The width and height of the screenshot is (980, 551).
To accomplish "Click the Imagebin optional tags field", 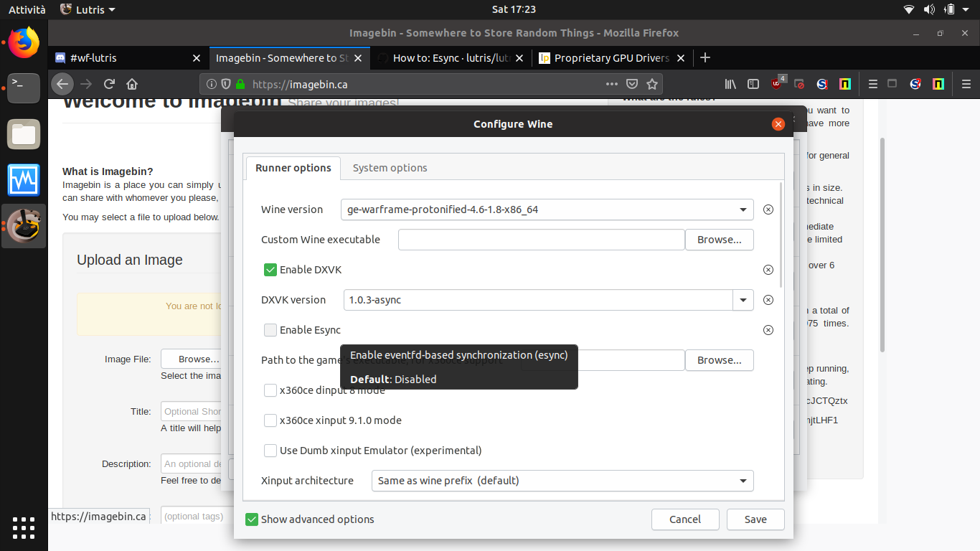I will (192, 516).
